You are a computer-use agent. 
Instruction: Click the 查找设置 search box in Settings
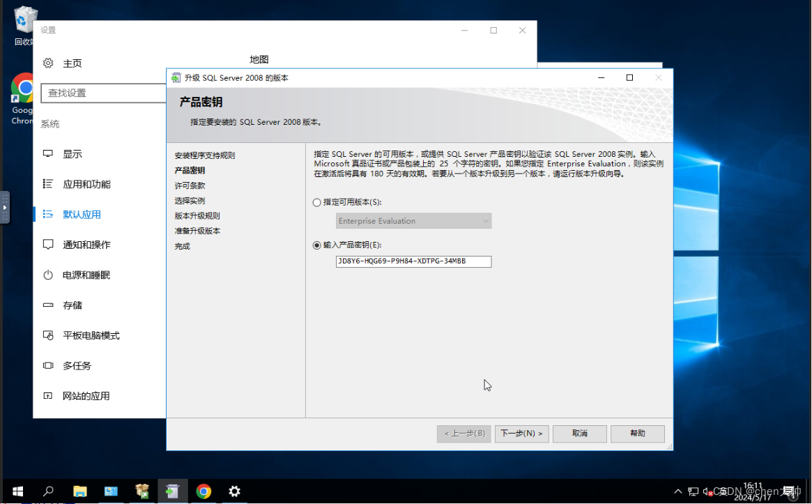[104, 93]
